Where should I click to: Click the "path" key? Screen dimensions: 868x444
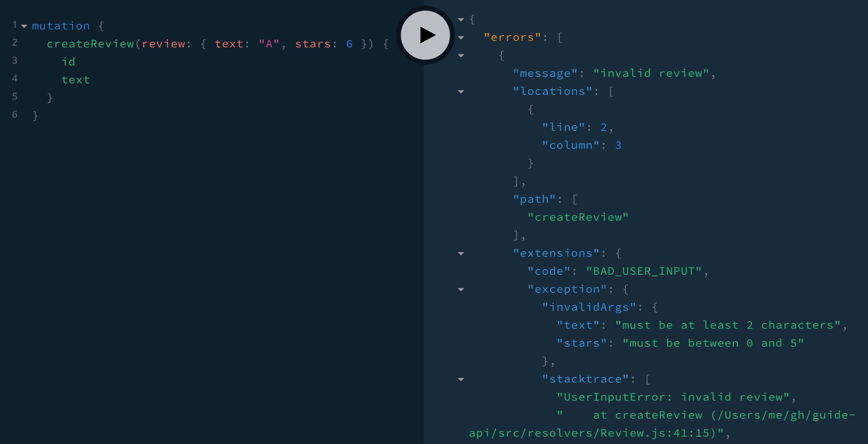(x=534, y=199)
